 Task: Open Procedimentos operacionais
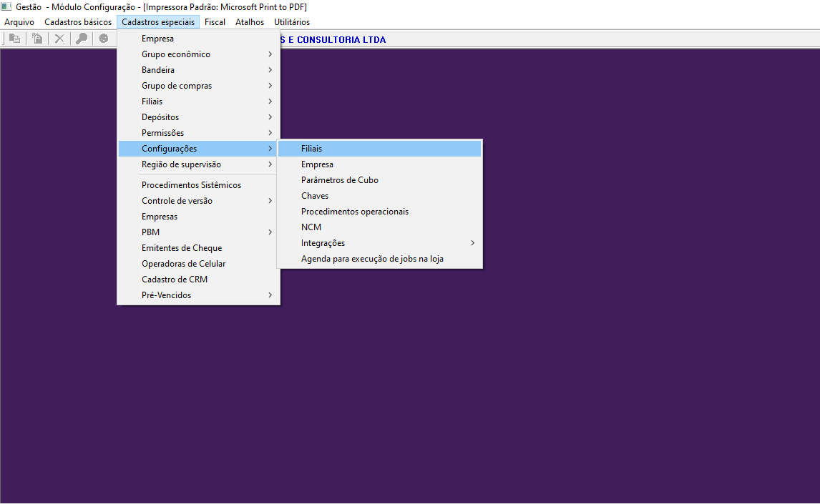(380, 211)
